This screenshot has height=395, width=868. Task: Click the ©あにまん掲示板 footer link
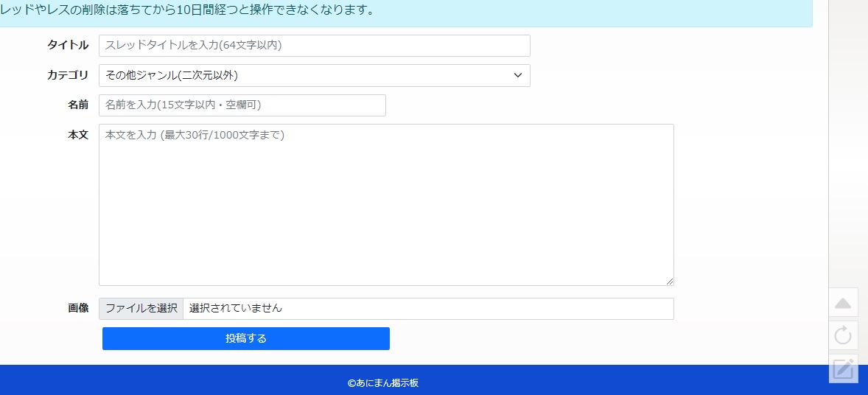[383, 383]
